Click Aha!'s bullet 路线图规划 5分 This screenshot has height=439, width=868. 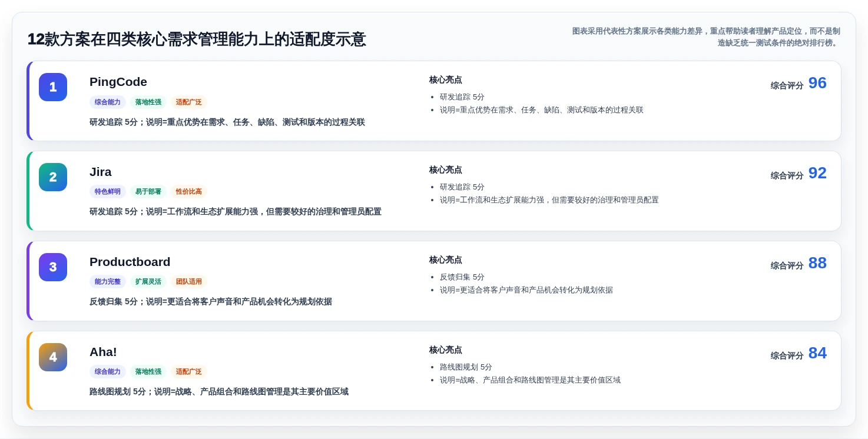click(466, 367)
